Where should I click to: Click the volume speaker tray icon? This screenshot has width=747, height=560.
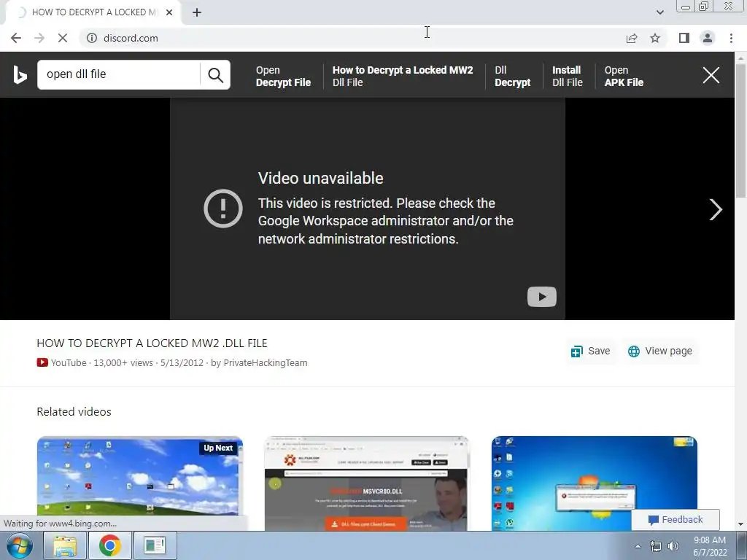pos(673,546)
